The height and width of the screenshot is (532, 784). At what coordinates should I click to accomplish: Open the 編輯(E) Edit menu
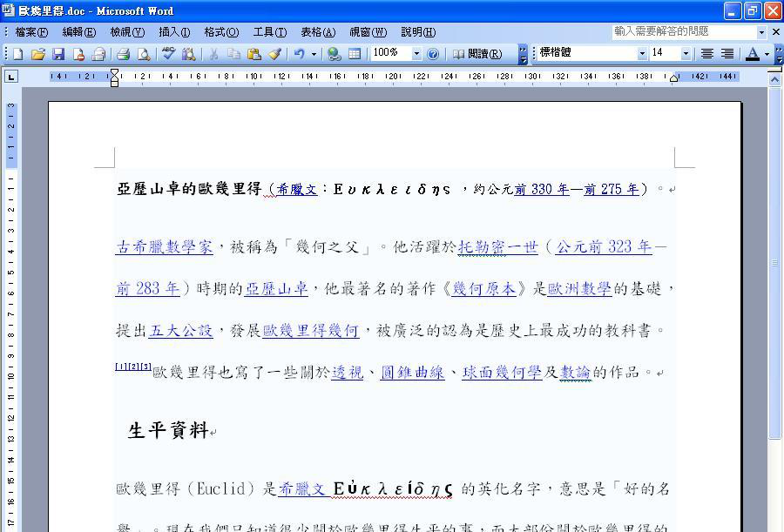click(x=79, y=32)
